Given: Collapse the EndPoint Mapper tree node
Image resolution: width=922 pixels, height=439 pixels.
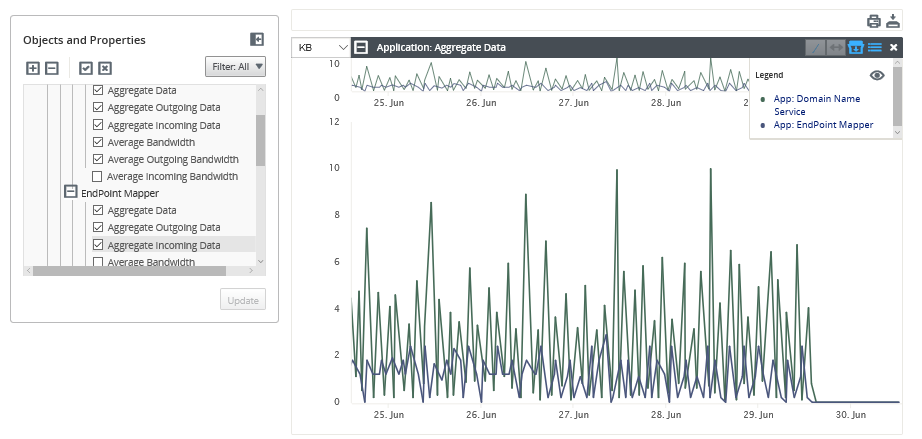Looking at the screenshot, I should (71, 192).
